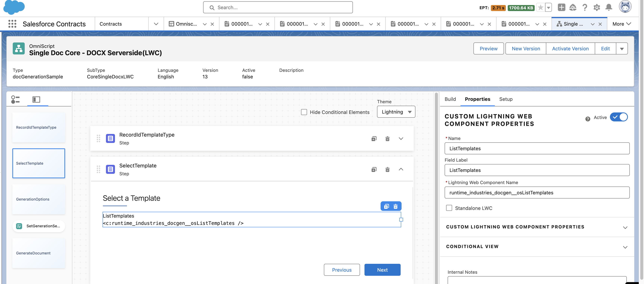
Task: Open the Salesforce App Launcher grid
Action: tap(12, 24)
